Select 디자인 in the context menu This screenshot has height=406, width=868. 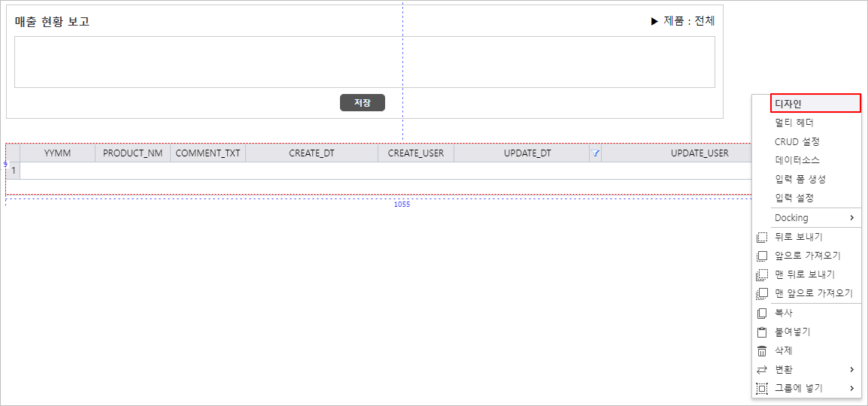[x=815, y=104]
